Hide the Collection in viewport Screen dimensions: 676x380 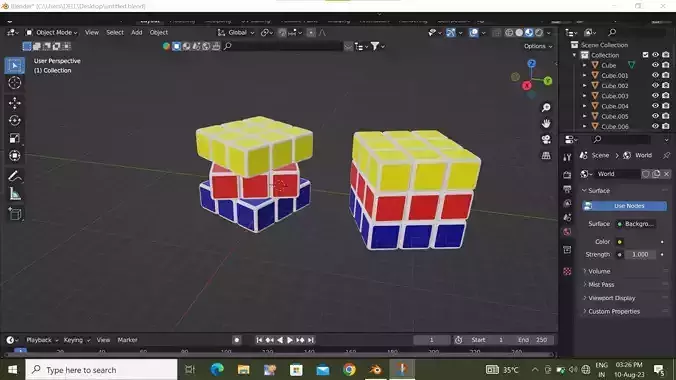point(655,55)
